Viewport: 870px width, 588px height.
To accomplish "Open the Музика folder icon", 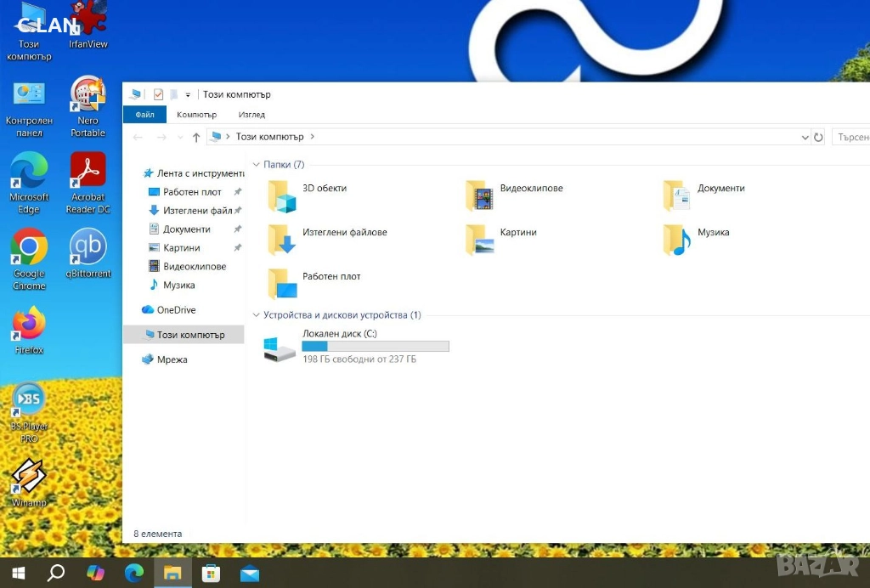I will [x=677, y=240].
